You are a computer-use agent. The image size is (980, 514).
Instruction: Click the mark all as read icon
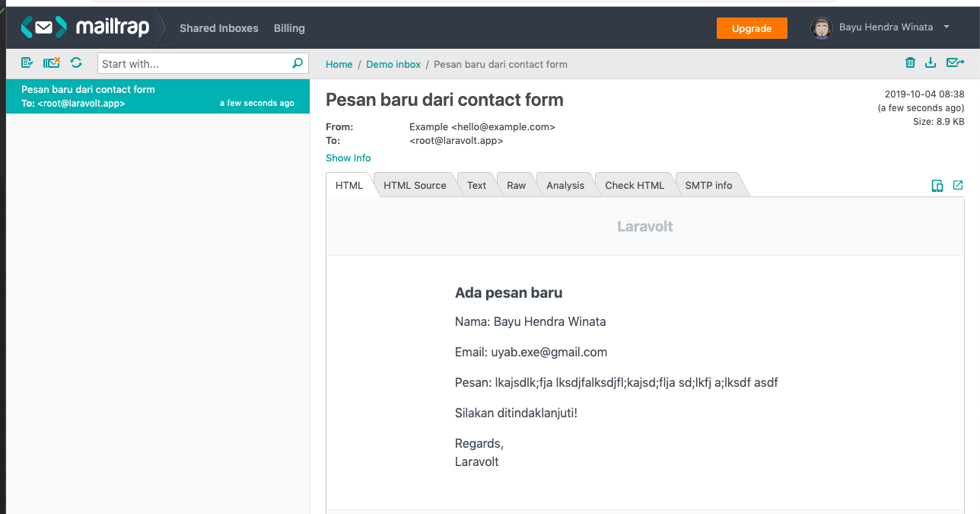[27, 63]
